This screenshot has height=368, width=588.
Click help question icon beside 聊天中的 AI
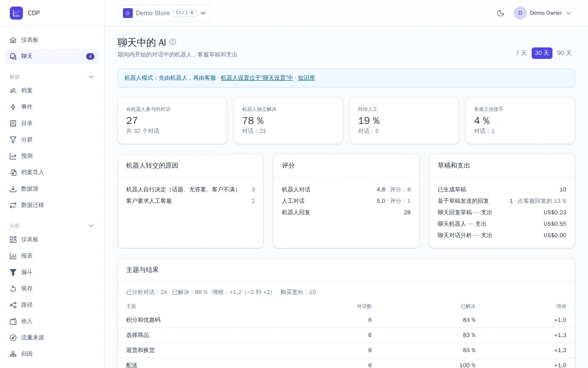173,42
